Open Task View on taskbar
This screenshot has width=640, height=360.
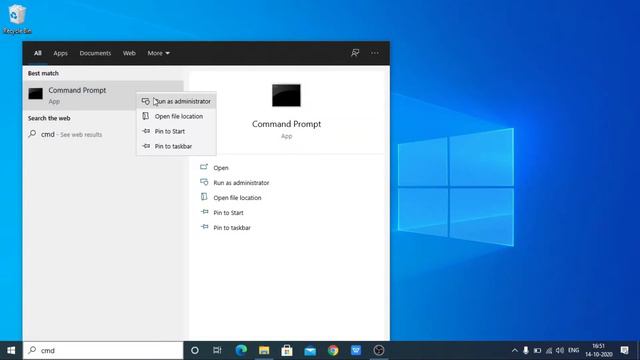(x=217, y=350)
